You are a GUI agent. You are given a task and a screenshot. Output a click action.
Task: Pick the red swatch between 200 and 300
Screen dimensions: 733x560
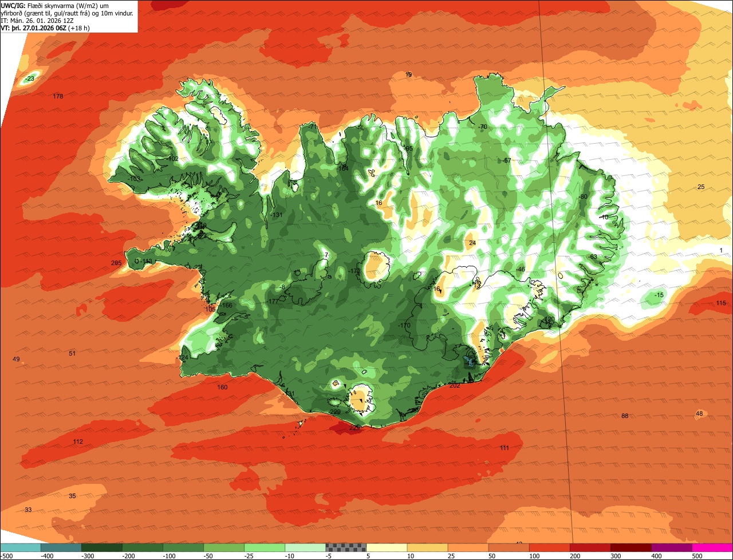[x=590, y=547]
